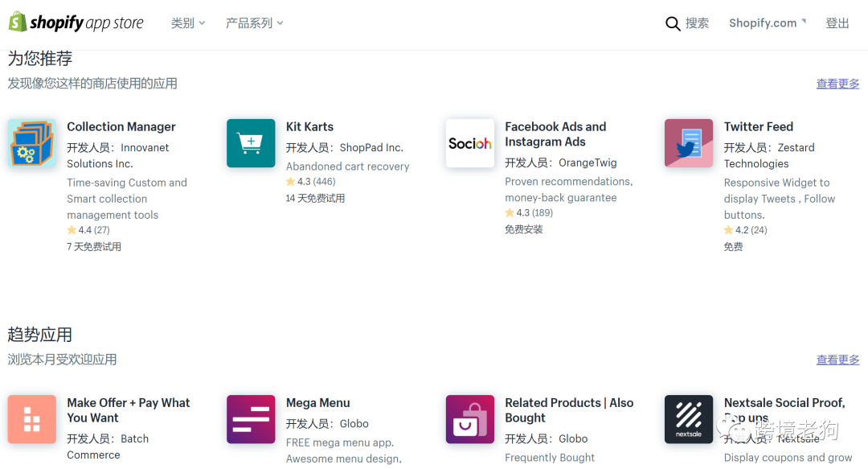Expand the 类别 dropdown menu
Screen dimensions: 868x469
pyautogui.click(x=188, y=23)
